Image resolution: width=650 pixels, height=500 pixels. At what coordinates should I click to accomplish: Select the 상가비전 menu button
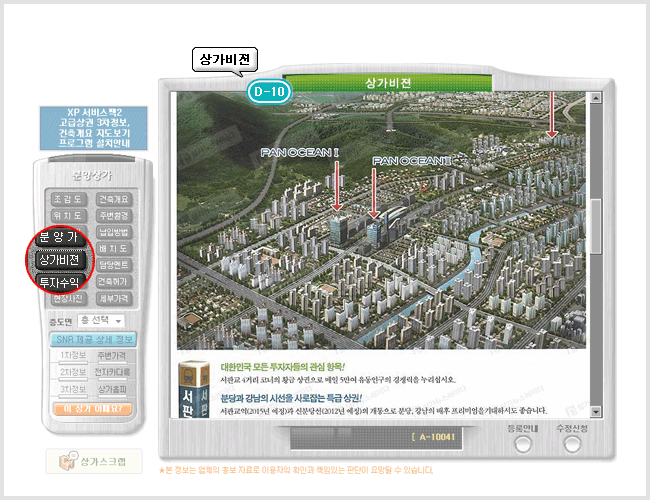(59, 260)
